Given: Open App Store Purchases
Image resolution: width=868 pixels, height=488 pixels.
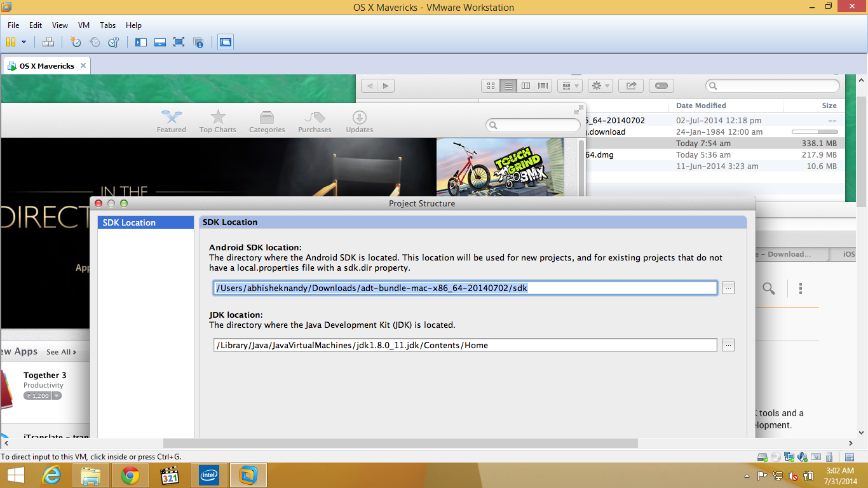Looking at the screenshot, I should tap(315, 121).
